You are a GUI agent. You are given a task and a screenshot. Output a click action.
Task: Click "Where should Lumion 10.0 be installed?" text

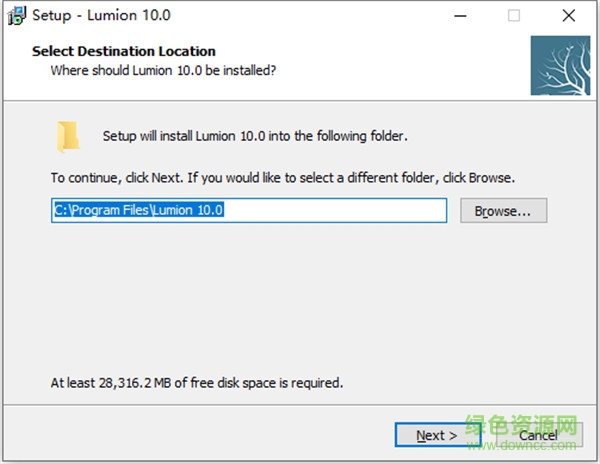pyautogui.click(x=163, y=70)
